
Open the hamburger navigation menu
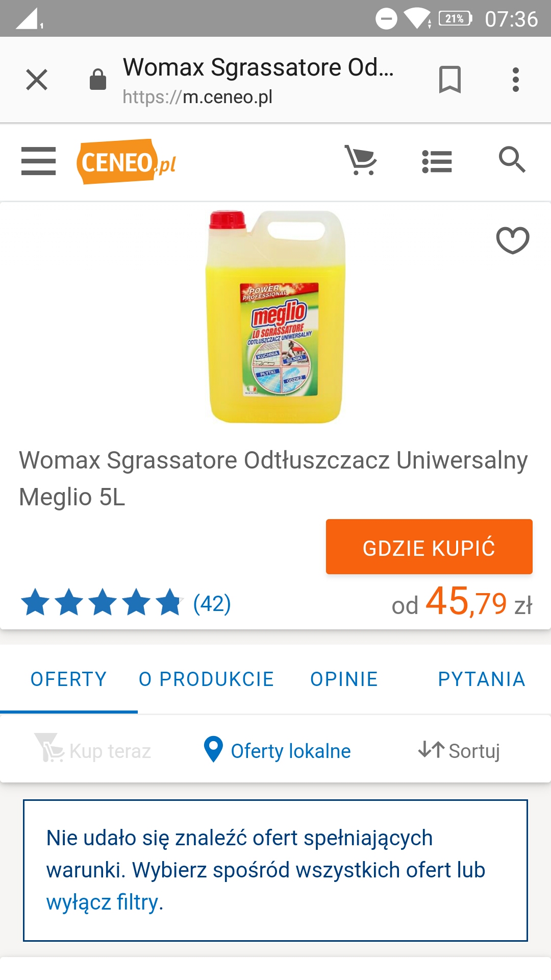pyautogui.click(x=38, y=161)
